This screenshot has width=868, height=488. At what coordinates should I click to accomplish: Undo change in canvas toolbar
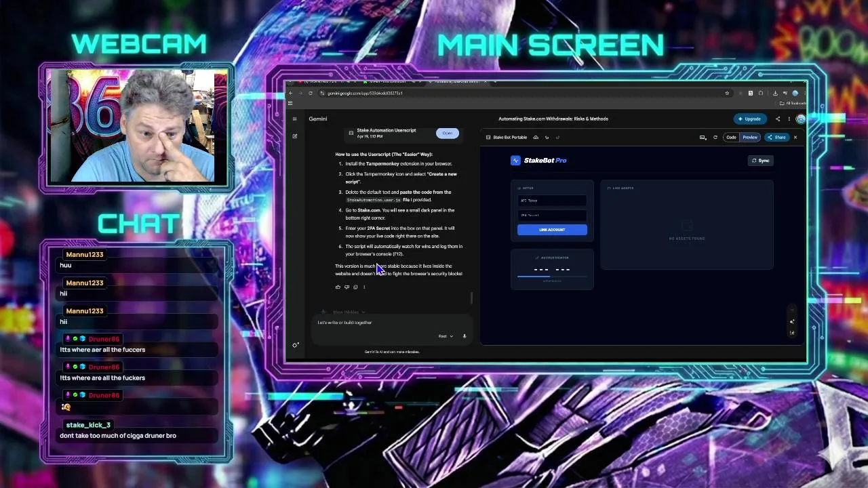click(547, 137)
